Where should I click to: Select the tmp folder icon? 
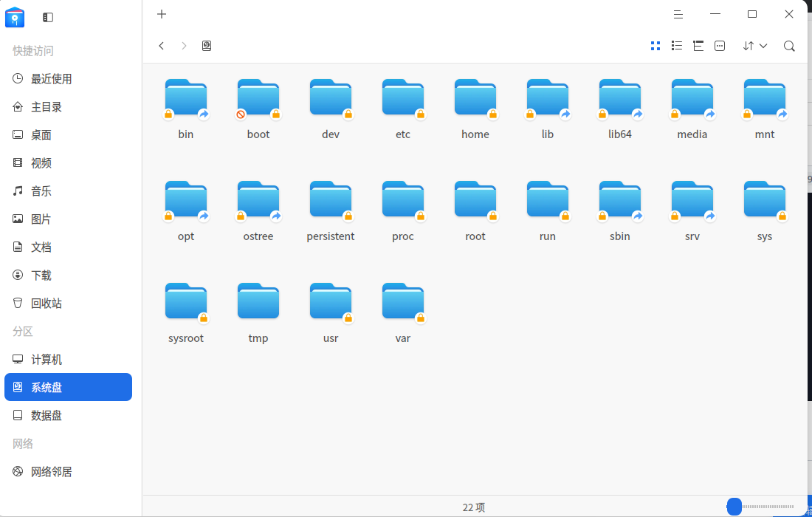click(x=258, y=302)
